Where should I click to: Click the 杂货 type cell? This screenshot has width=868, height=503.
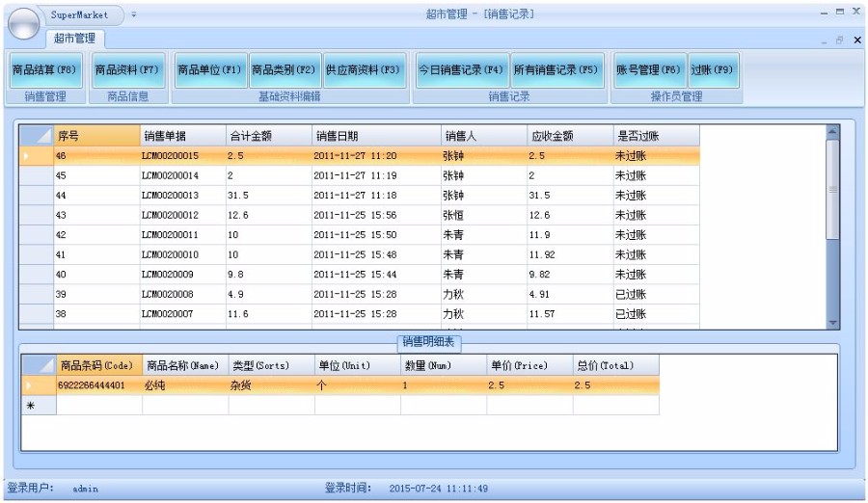click(x=272, y=385)
